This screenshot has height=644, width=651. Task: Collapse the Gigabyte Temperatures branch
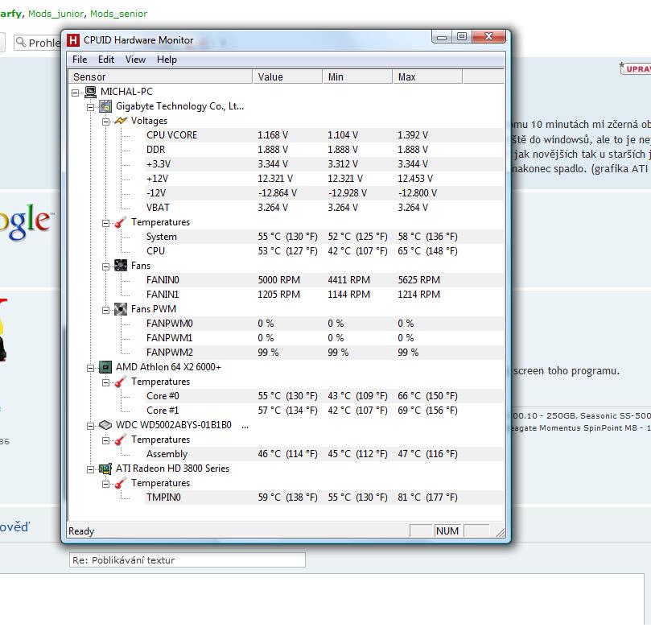pyautogui.click(x=106, y=223)
